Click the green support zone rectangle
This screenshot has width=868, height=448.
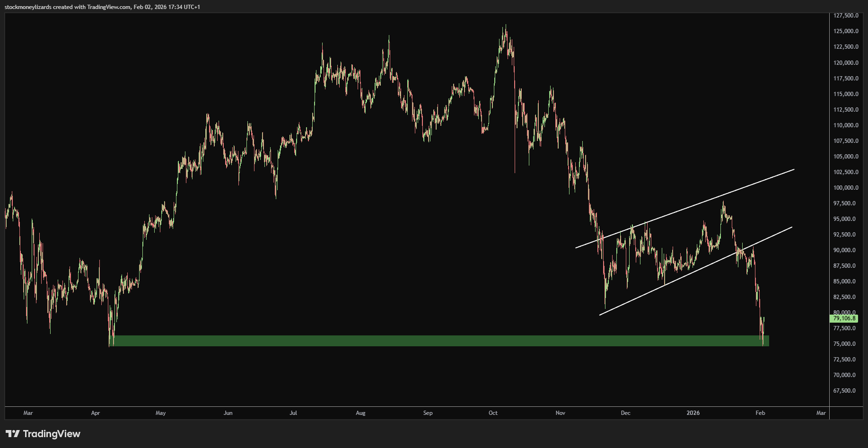(x=439, y=341)
